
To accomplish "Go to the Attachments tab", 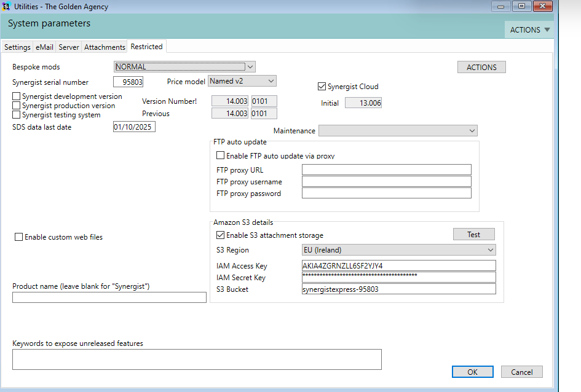I will 105,47.
